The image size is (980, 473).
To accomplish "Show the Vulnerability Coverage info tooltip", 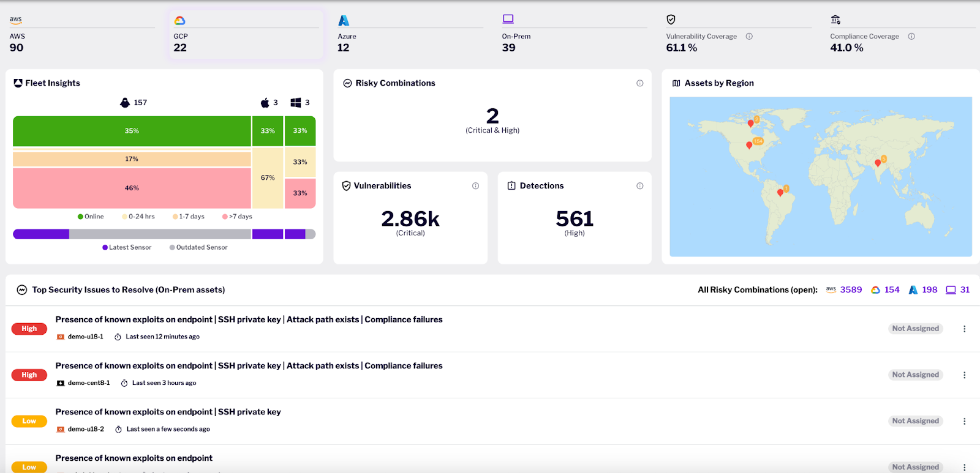I will click(749, 36).
